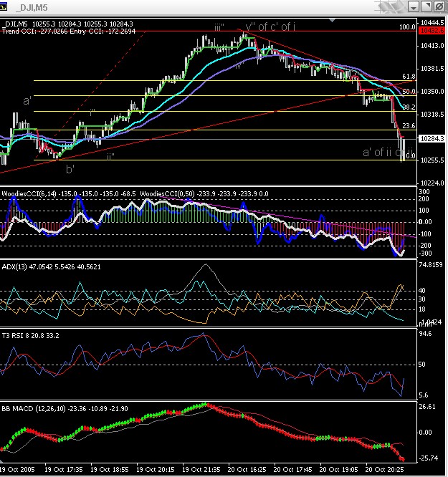Click the crossed-circle close button in the title bar
Screen dimensions: 448x477
click(x=439, y=6)
